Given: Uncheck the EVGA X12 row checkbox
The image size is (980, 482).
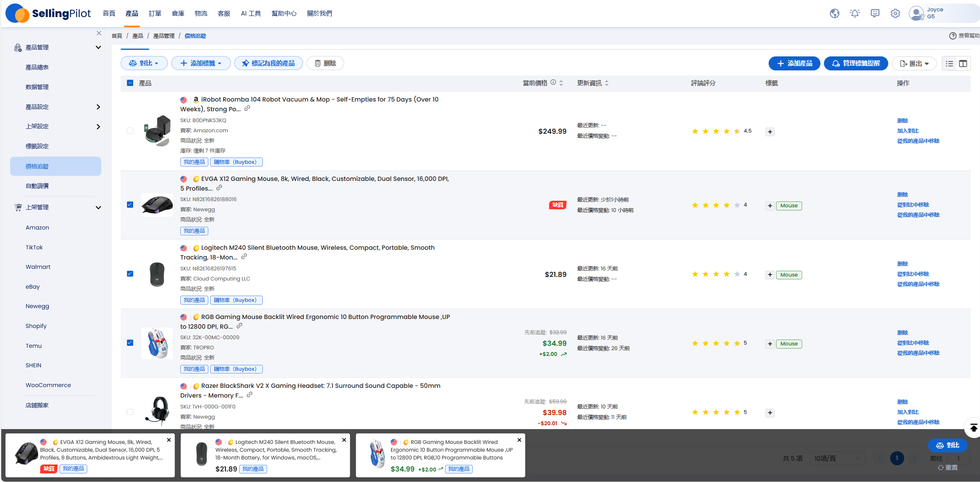Looking at the screenshot, I should (130, 205).
